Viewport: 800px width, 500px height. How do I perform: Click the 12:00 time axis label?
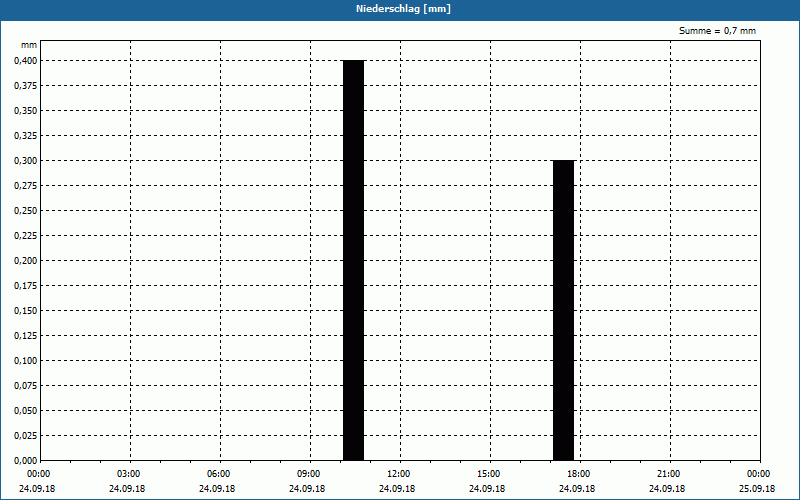(398, 474)
